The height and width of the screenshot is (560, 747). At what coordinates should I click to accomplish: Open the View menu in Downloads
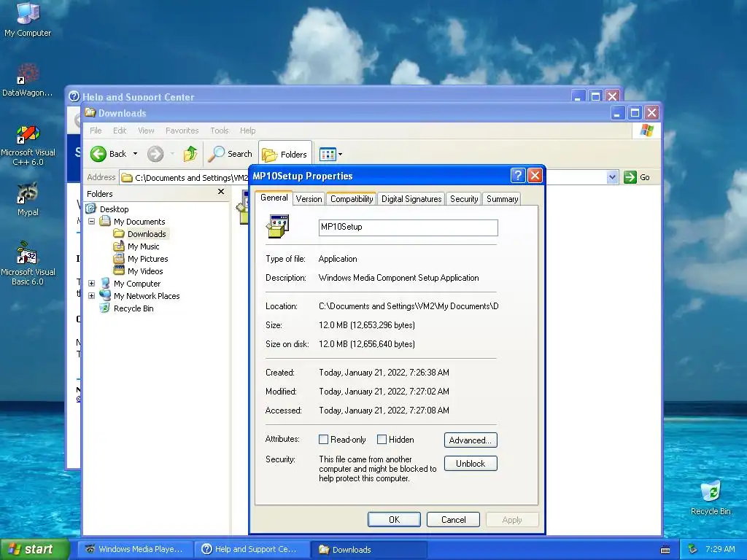(146, 131)
